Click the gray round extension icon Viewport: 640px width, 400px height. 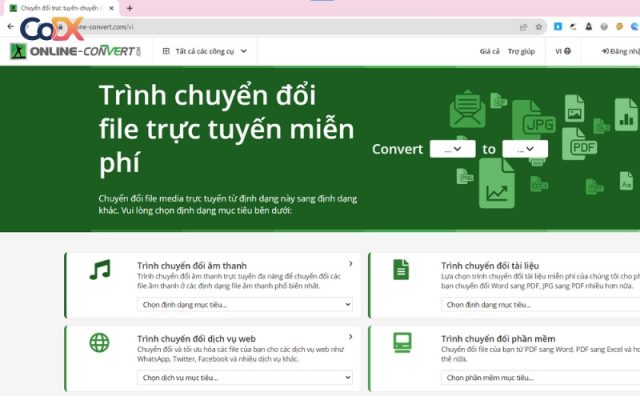pyautogui.click(x=604, y=27)
